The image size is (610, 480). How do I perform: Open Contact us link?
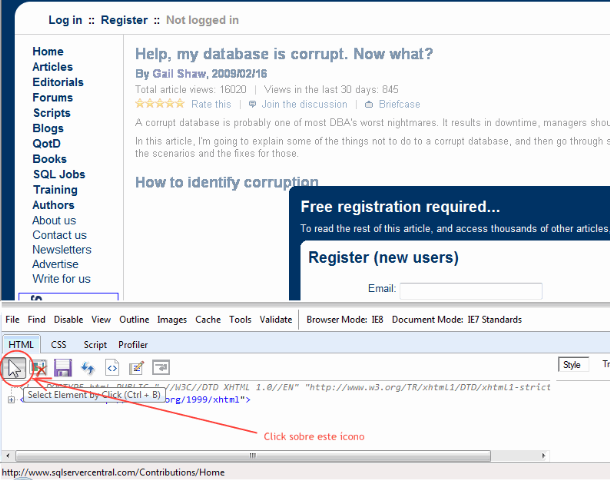click(60, 235)
